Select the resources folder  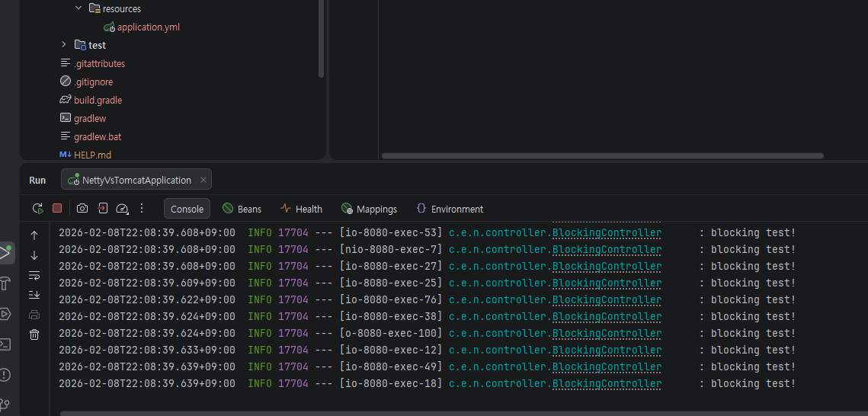point(115,8)
